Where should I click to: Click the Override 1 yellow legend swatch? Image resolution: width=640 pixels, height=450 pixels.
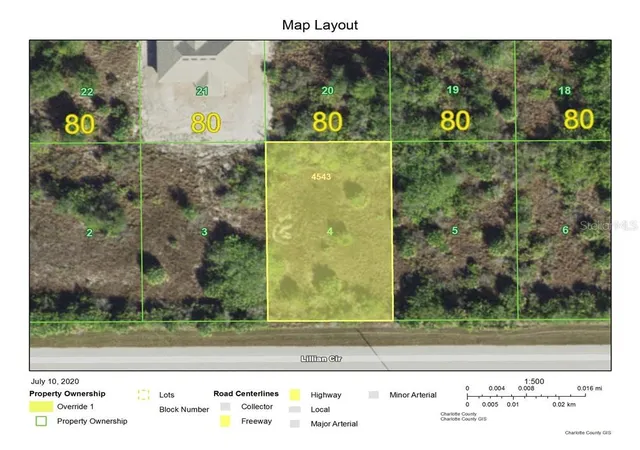coord(41,407)
